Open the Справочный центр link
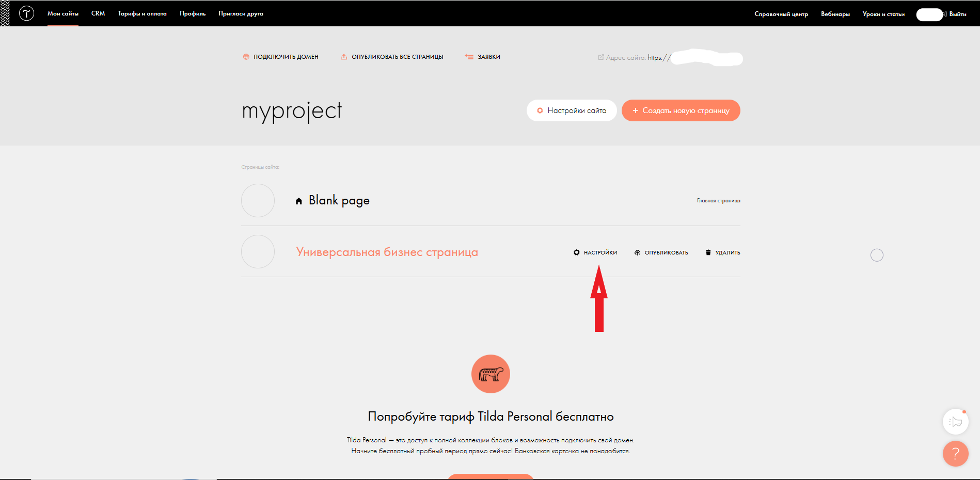Image resolution: width=980 pixels, height=480 pixels. [x=781, y=14]
